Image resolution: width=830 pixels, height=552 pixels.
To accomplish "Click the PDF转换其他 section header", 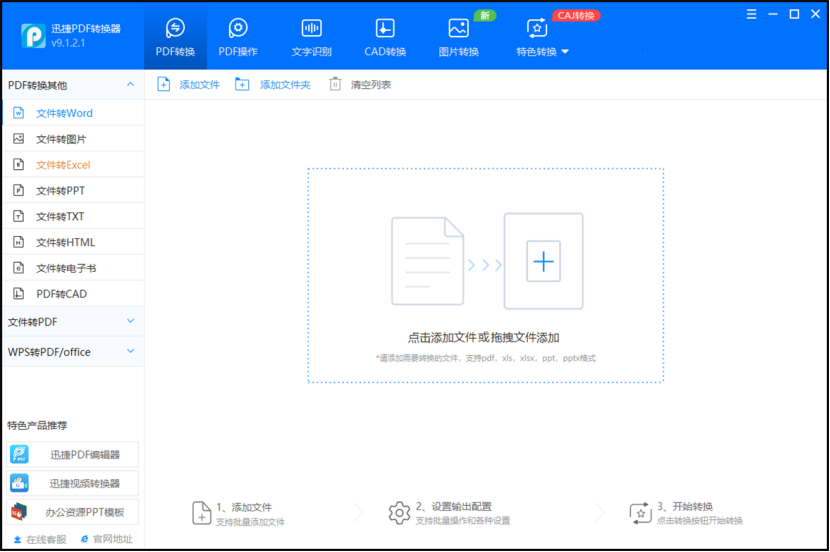I will [x=73, y=85].
